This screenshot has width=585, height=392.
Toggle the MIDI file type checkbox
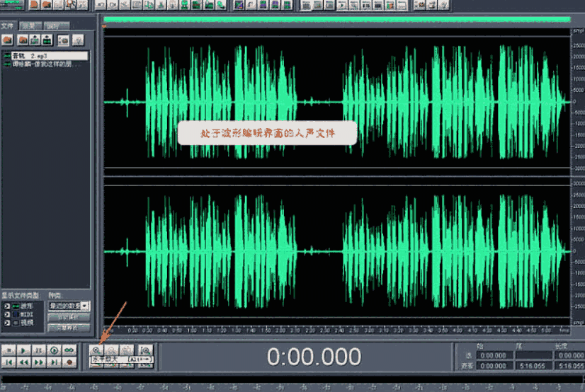6,314
